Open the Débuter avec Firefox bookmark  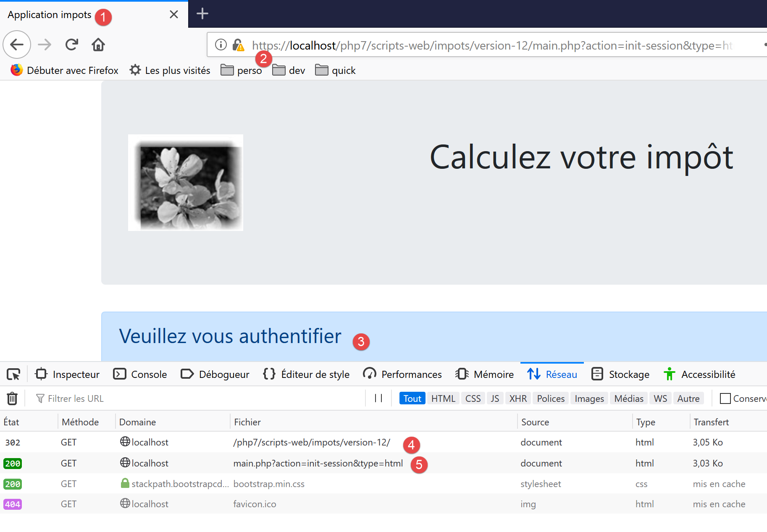65,71
